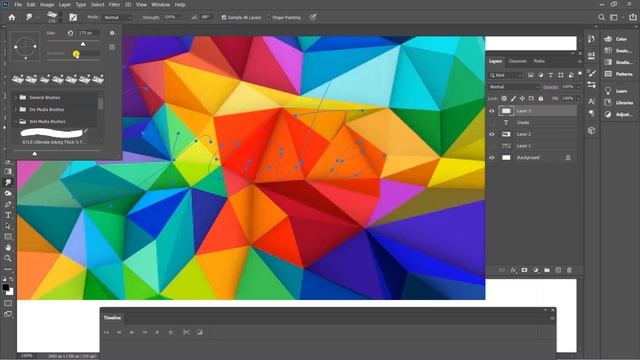Viewport: 640px width, 360px height.
Task: Toggle Lock all padlock icon
Action: point(541,98)
